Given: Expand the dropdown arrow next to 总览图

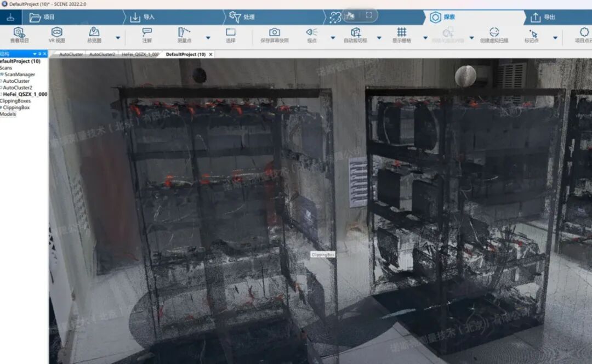Looking at the screenshot, I should (118, 38).
